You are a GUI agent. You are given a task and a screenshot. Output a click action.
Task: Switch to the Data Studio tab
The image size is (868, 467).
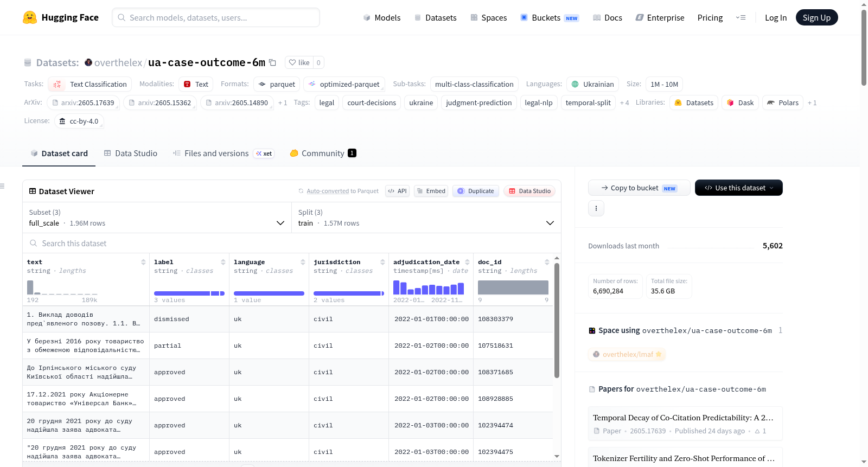click(x=131, y=153)
